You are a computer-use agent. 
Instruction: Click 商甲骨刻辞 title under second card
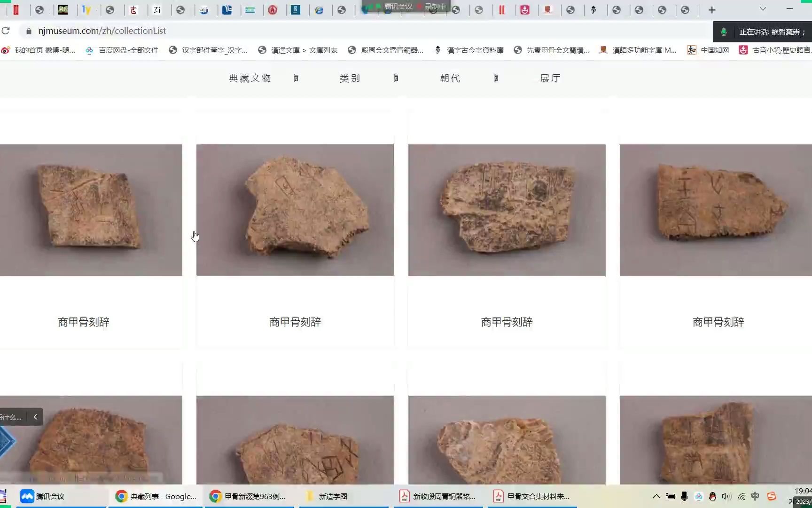pos(295,322)
